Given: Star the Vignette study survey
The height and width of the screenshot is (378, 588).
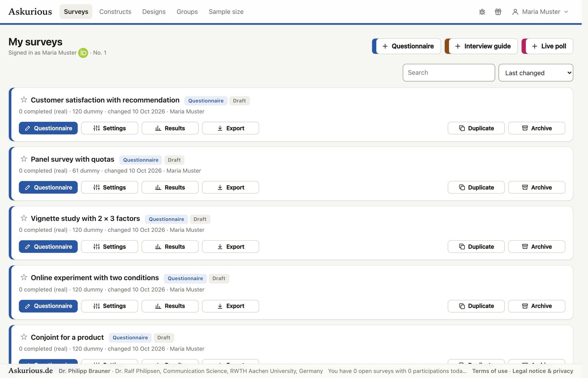Looking at the screenshot, I should pos(24,218).
